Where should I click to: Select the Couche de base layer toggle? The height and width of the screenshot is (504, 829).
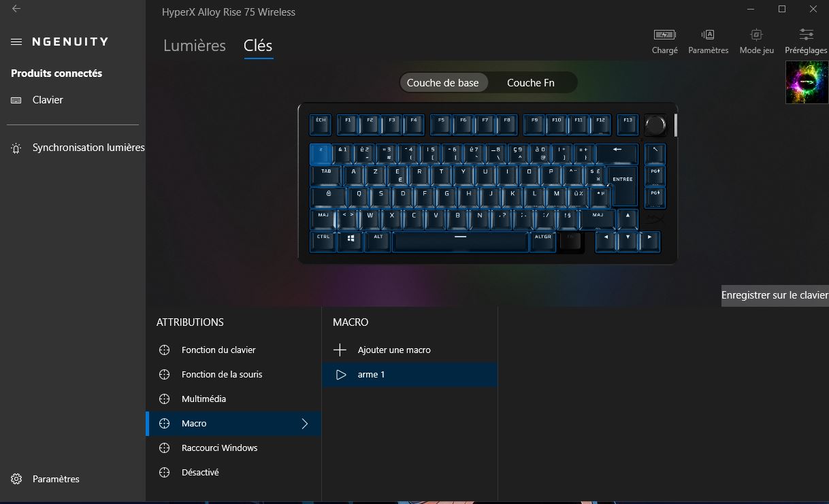(443, 83)
